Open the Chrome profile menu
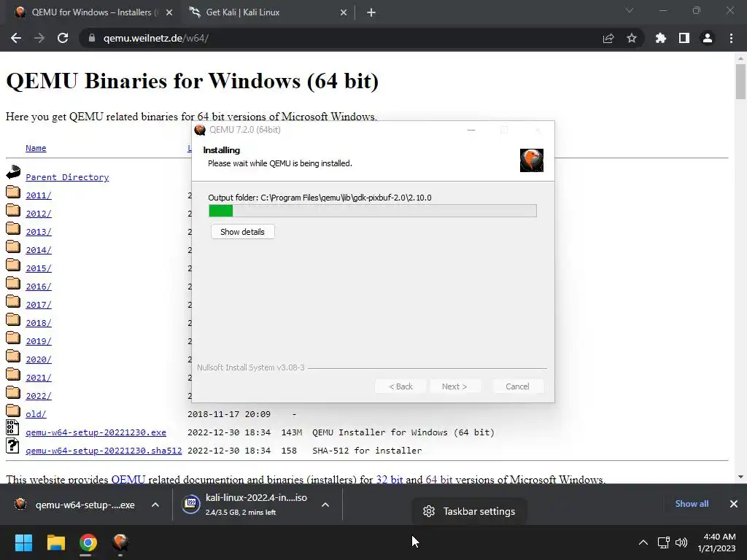Viewport: 747px width, 560px height. pos(708,38)
